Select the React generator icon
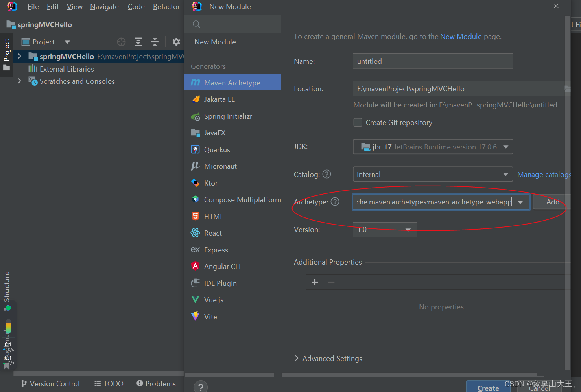 coord(196,233)
